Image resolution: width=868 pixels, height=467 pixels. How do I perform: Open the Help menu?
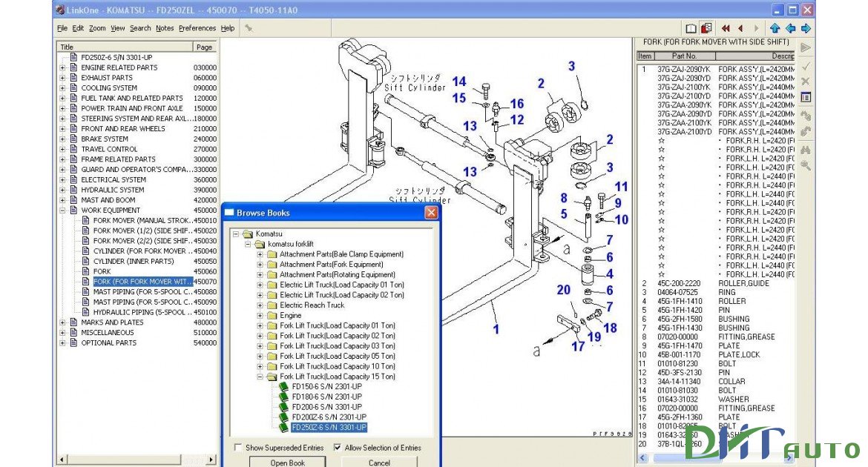(228, 28)
